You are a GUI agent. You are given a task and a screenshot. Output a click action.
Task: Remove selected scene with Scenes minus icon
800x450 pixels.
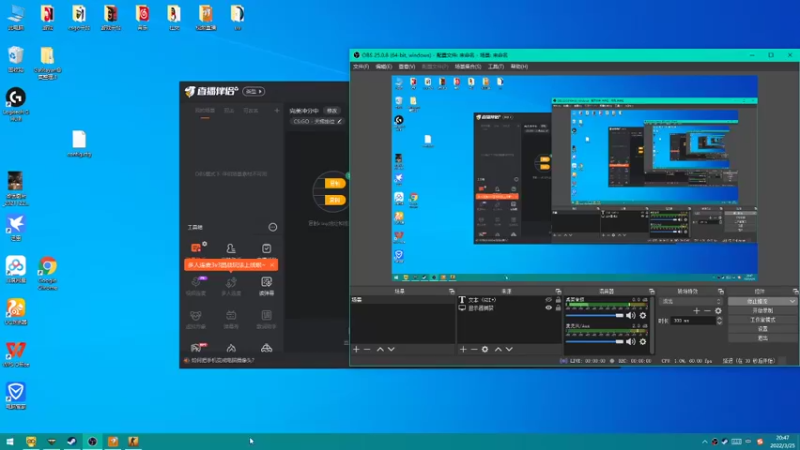(367, 349)
